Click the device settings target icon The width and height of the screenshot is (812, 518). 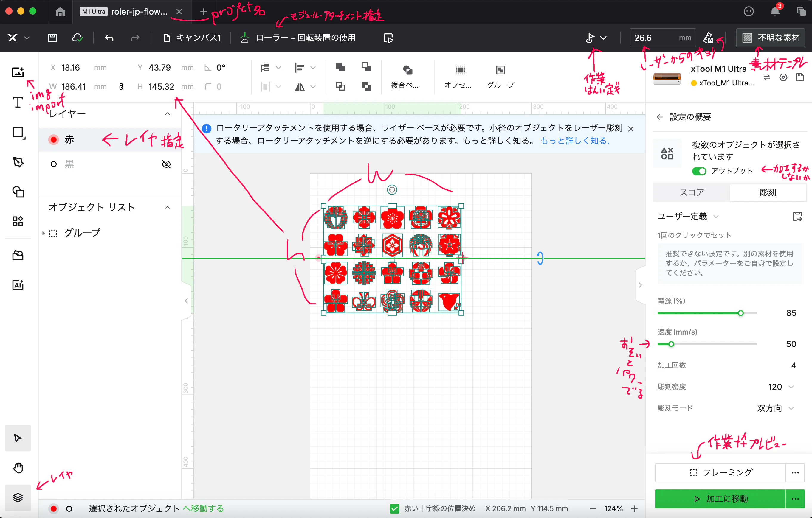(783, 77)
